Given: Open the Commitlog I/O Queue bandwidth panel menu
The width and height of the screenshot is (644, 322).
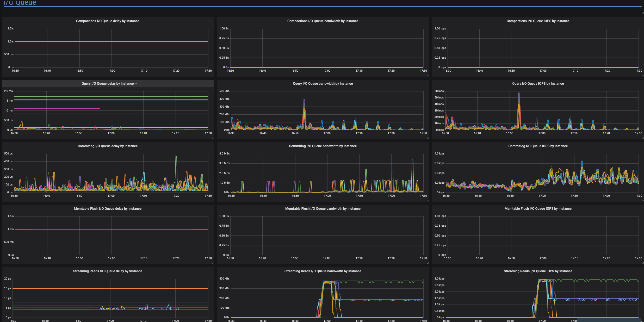Looking at the screenshot, I should click(x=323, y=146).
